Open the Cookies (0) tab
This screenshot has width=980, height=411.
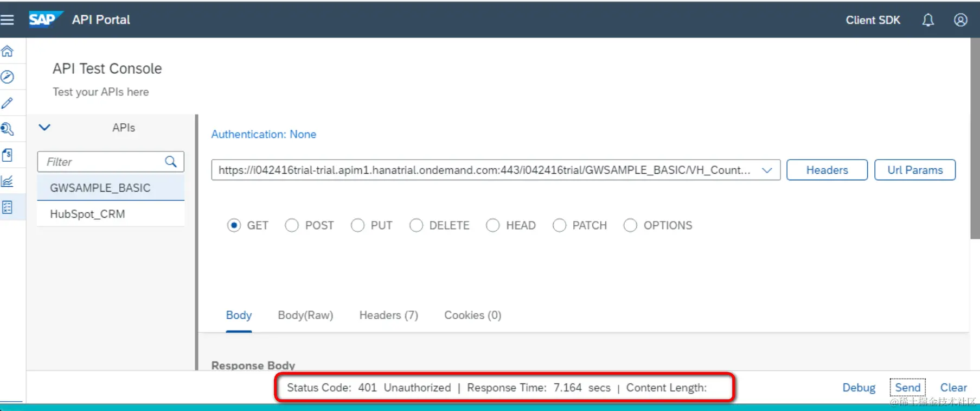click(473, 315)
